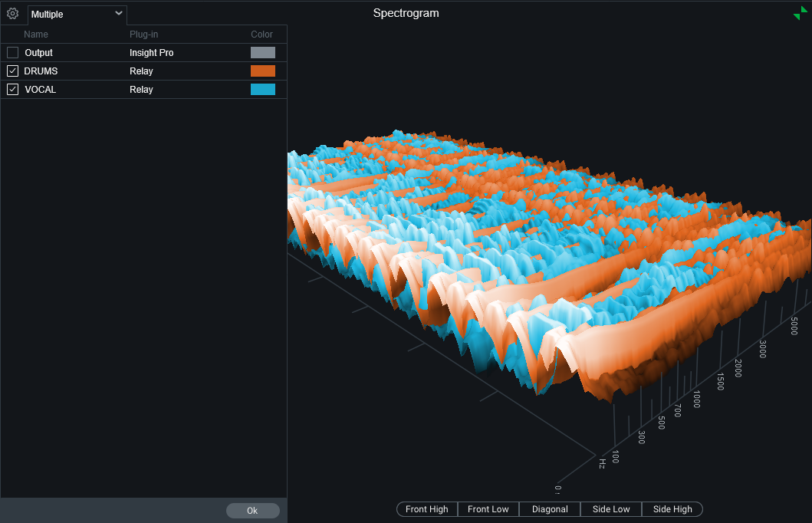This screenshot has height=523, width=812.
Task: Disable the VOCAL track checkbox
Action: click(12, 89)
